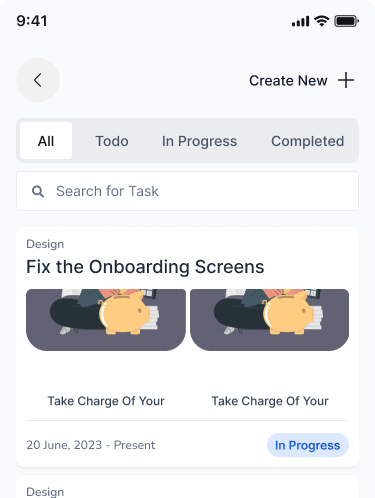This screenshot has height=498, width=375.
Task: Focus the Search for Task field
Action: (x=187, y=191)
